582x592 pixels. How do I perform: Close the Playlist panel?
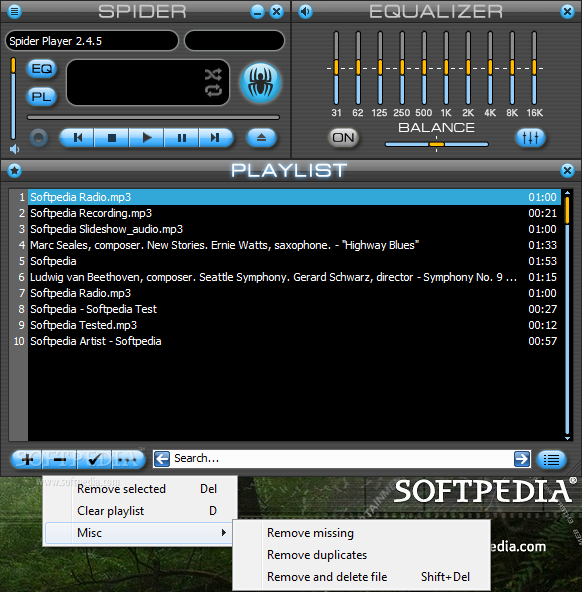[x=567, y=170]
